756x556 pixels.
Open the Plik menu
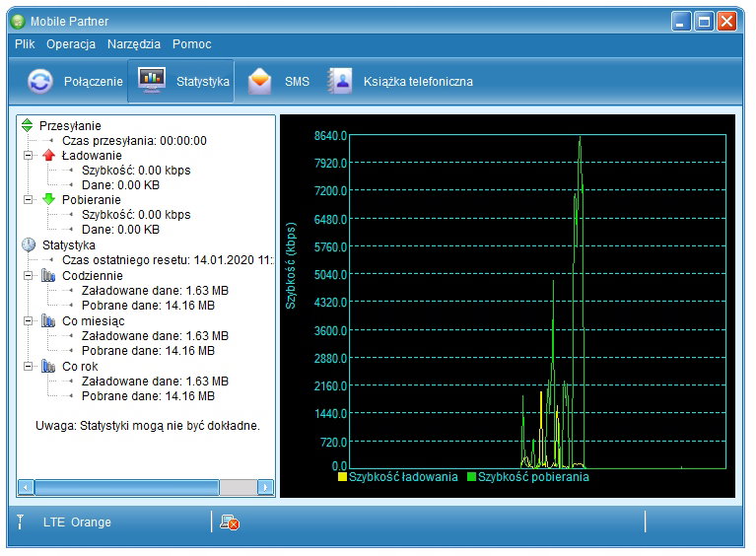pos(25,44)
